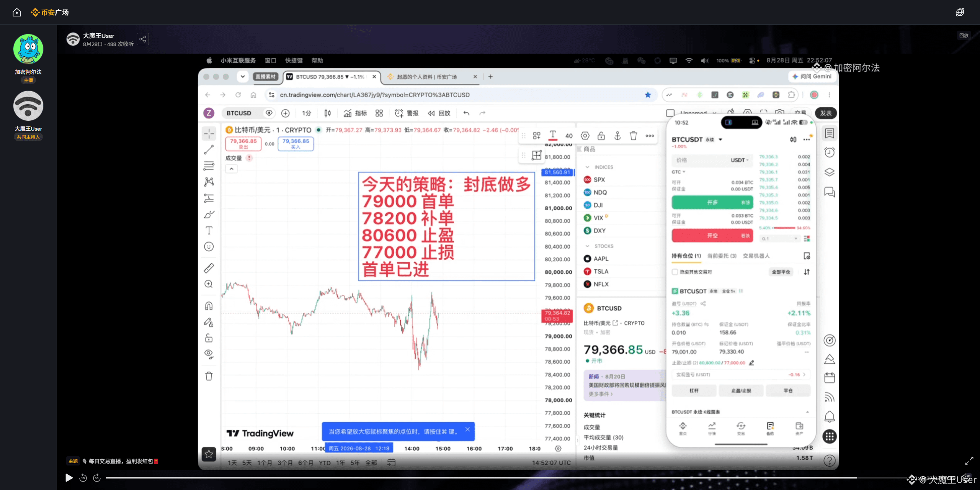The image size is (980, 490).
Task: Click the text color T icon
Action: tap(553, 135)
